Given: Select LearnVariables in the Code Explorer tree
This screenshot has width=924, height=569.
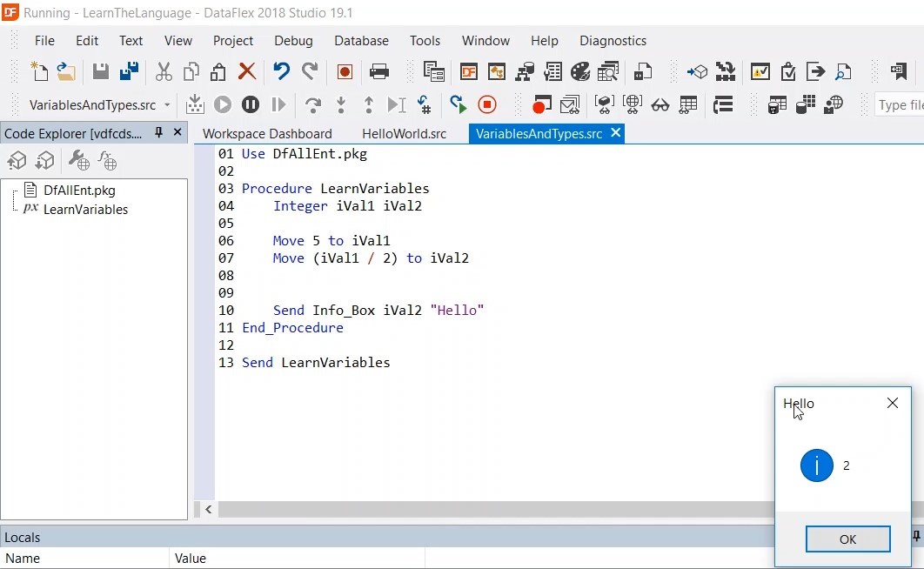Looking at the screenshot, I should [x=85, y=210].
